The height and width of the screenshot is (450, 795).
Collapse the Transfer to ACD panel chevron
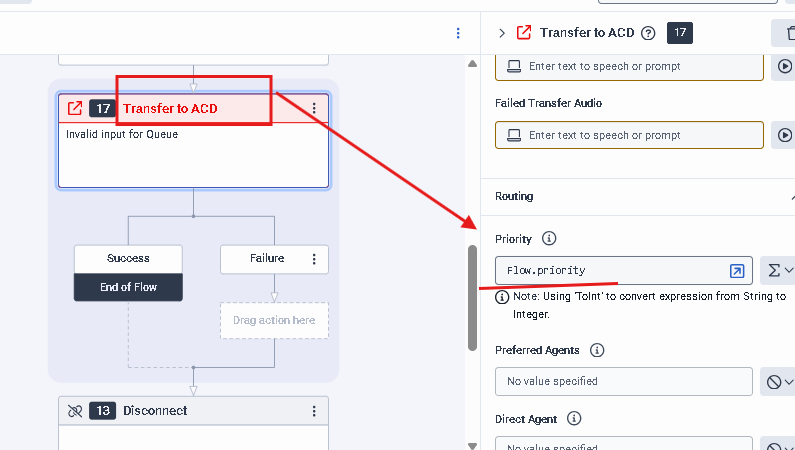pyautogui.click(x=502, y=33)
